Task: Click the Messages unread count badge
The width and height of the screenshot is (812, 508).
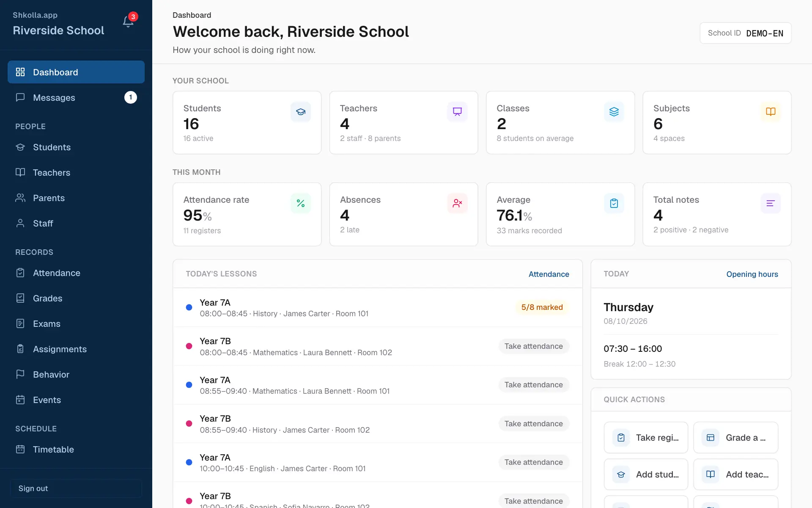Action: pyautogui.click(x=130, y=97)
